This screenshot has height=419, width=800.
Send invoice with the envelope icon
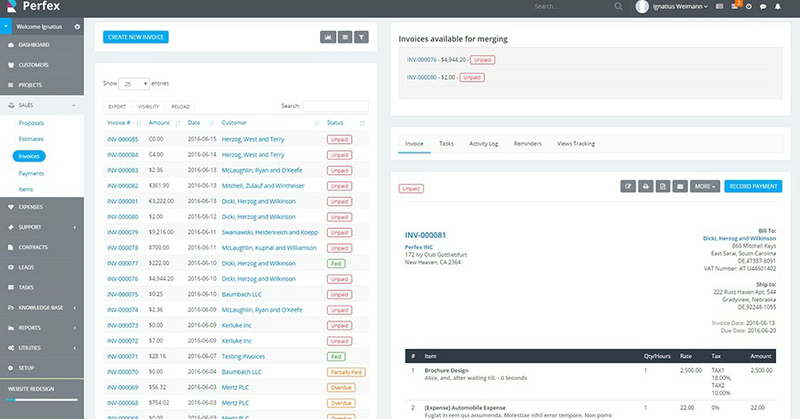(x=679, y=186)
